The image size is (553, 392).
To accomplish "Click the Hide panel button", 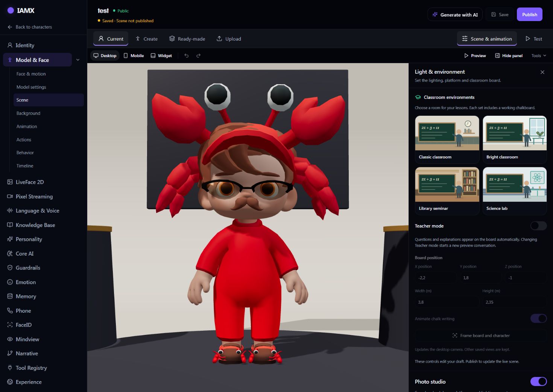I will click(509, 56).
